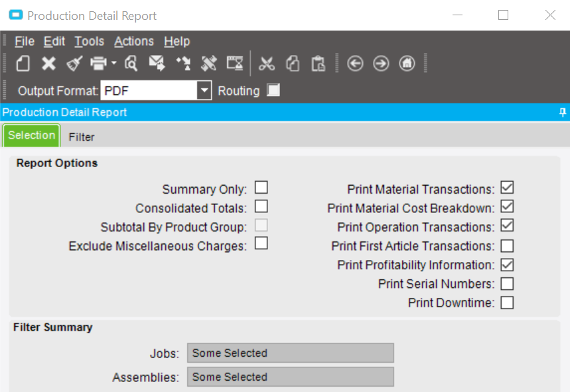Open the Actions menu

pos(134,41)
